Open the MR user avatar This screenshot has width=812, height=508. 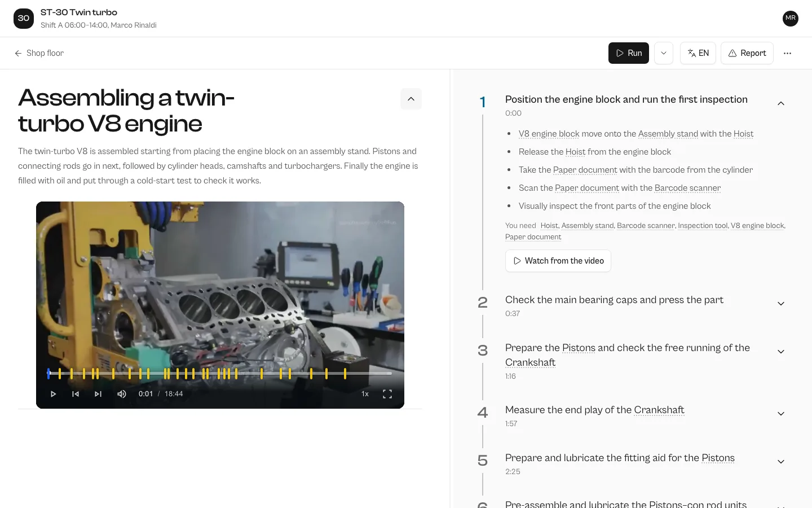[x=791, y=18]
